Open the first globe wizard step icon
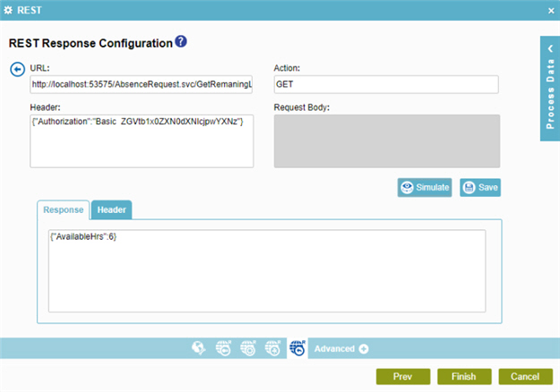 click(199, 348)
